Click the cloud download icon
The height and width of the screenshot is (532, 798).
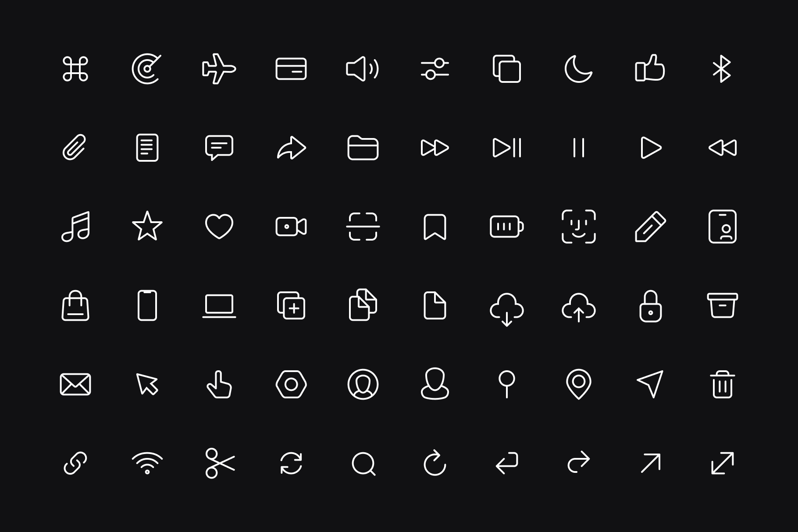point(507,309)
